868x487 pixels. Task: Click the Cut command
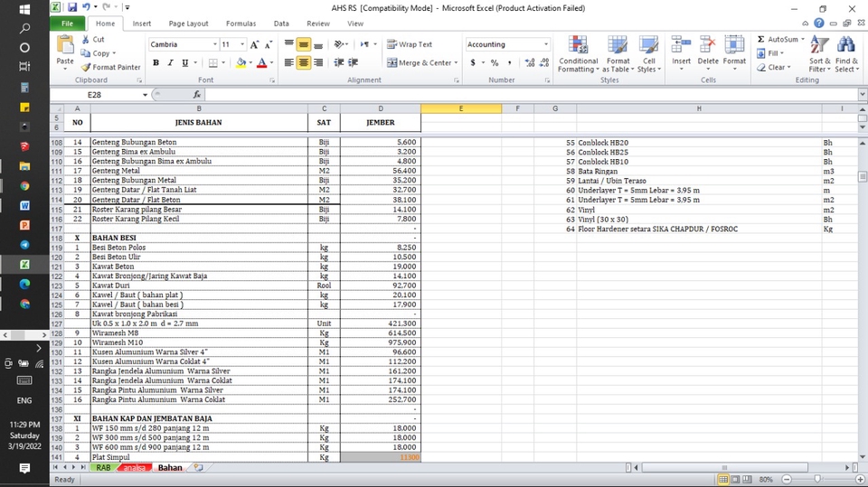click(x=93, y=39)
